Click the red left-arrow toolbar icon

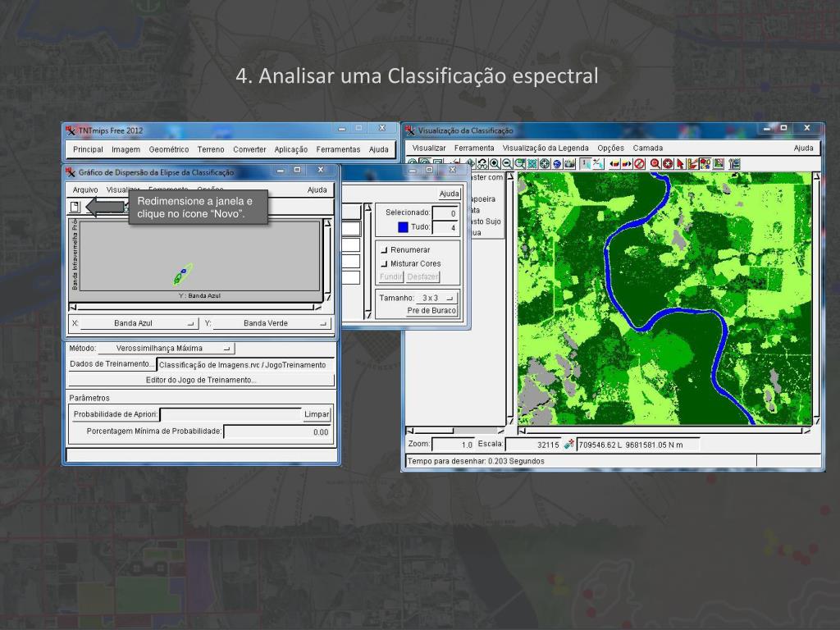614,164
